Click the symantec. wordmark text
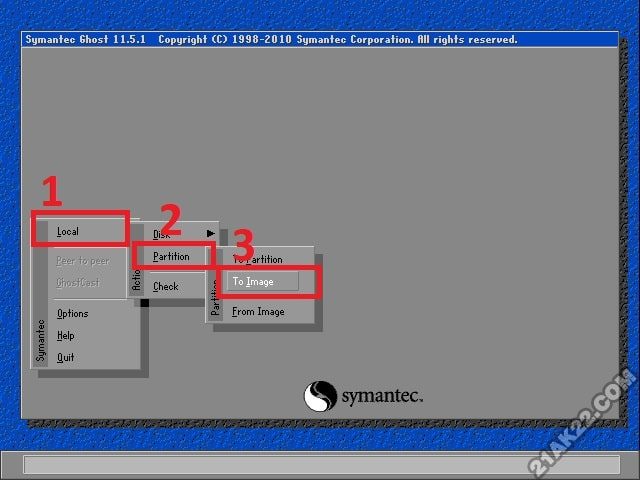Screen dimensions: 640x480 click(x=382, y=396)
